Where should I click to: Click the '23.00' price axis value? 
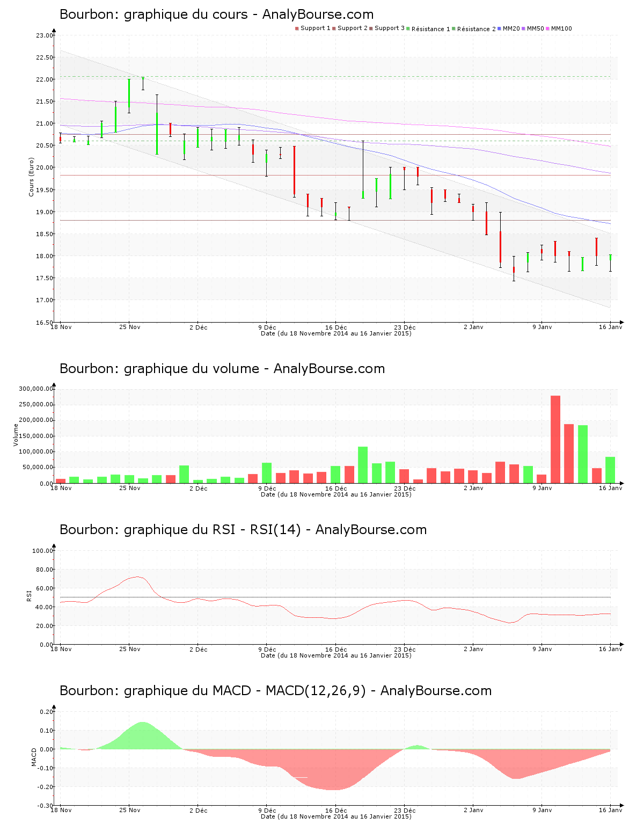44,35
